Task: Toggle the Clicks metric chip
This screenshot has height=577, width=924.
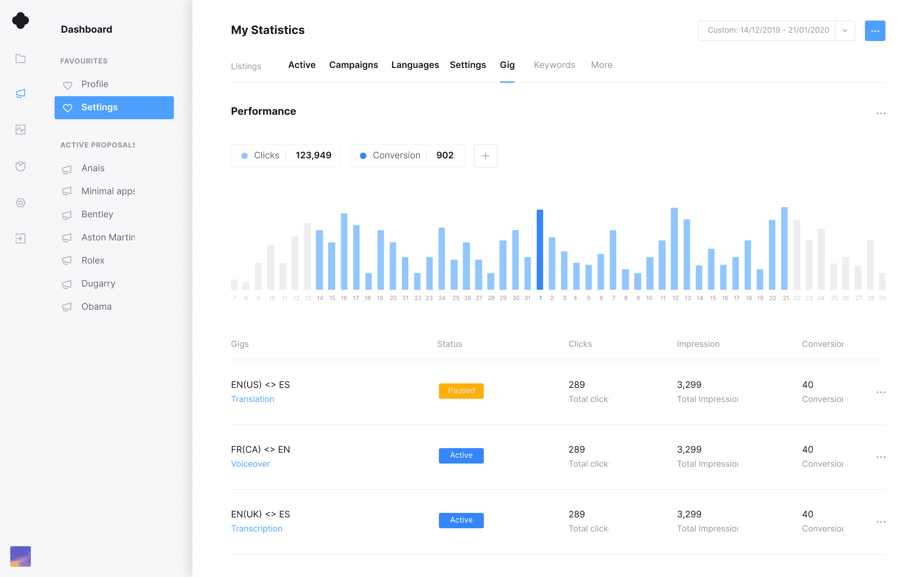Action: (285, 156)
